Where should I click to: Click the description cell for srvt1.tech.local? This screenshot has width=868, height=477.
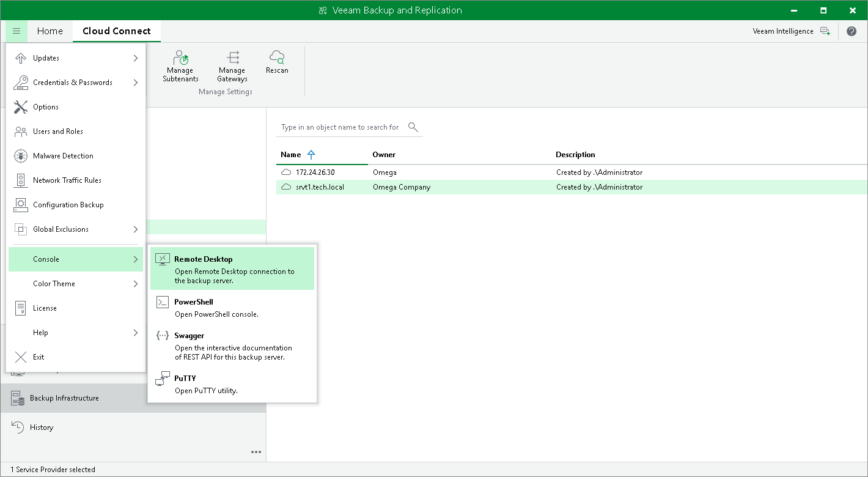pyautogui.click(x=599, y=187)
